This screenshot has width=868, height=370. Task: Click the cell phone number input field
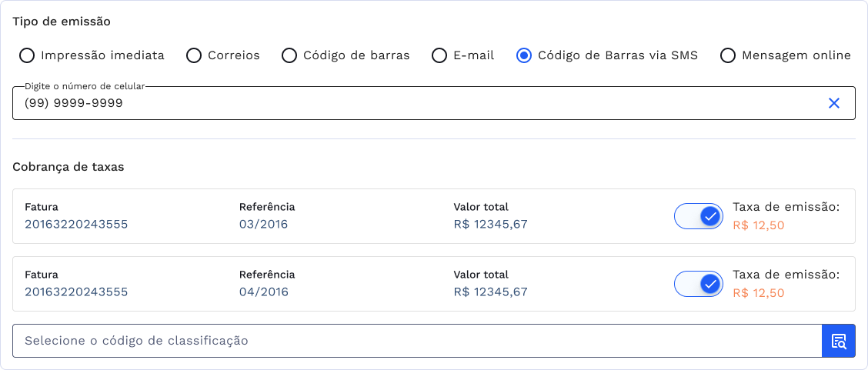tap(416, 103)
